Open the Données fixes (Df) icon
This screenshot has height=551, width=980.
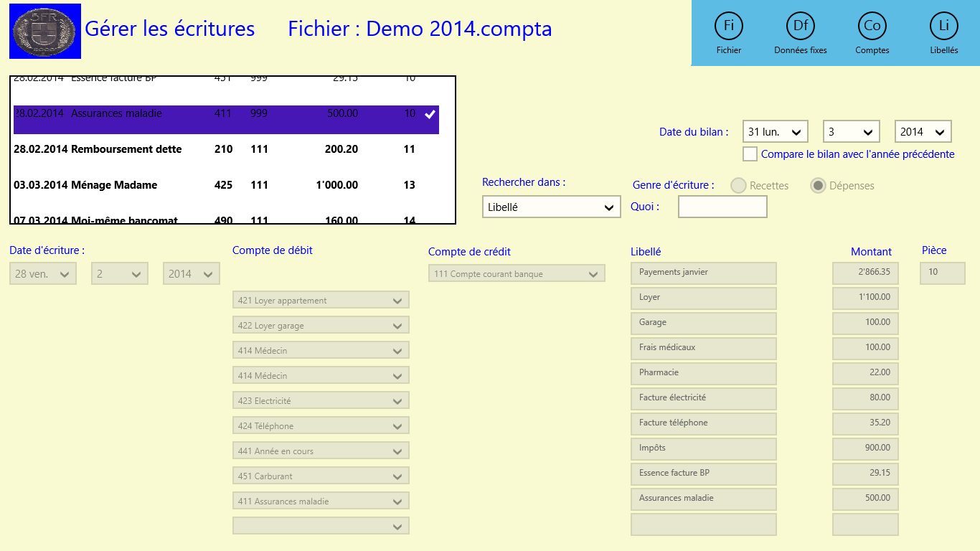pyautogui.click(x=800, y=27)
